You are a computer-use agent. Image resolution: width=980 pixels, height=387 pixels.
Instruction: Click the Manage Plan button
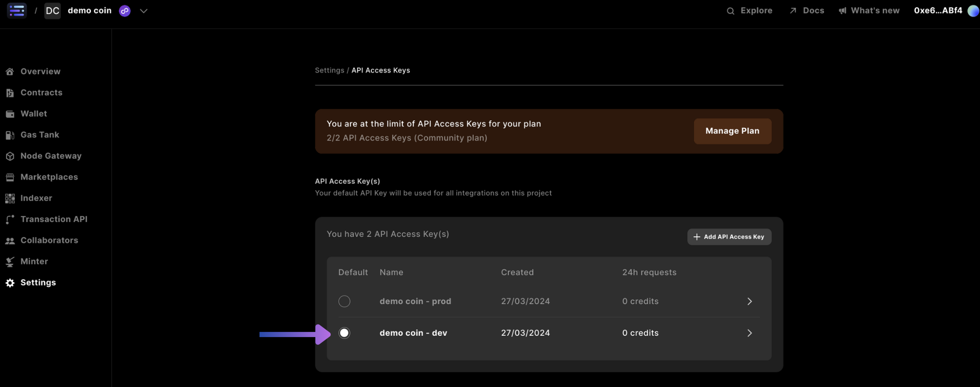click(732, 131)
